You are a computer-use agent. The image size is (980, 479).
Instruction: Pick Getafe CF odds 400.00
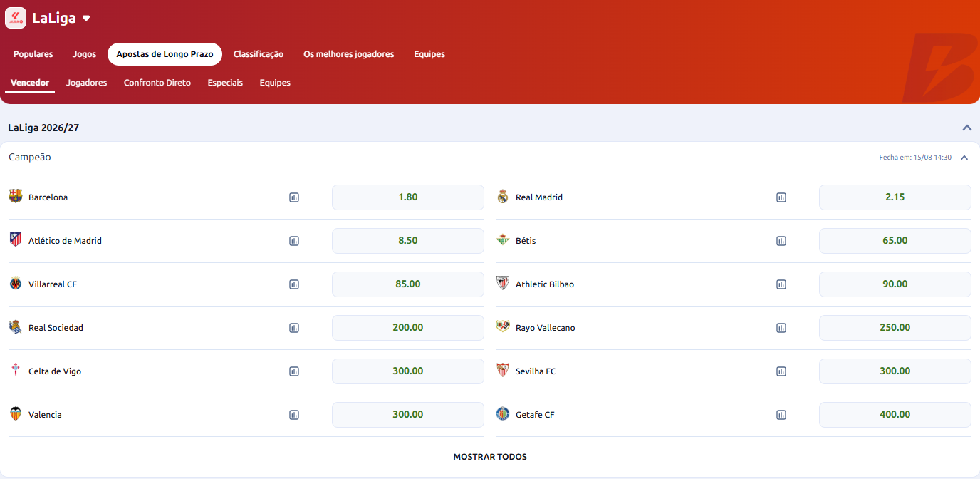(x=895, y=415)
